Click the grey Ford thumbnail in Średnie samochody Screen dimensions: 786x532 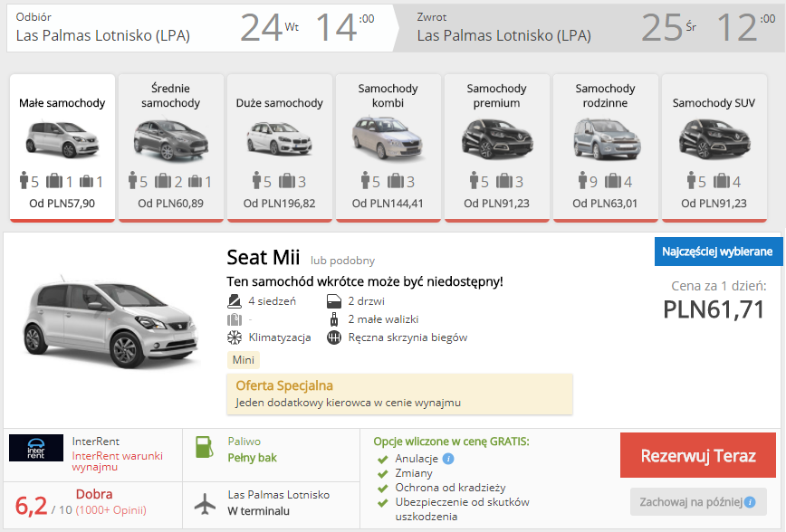(x=171, y=139)
